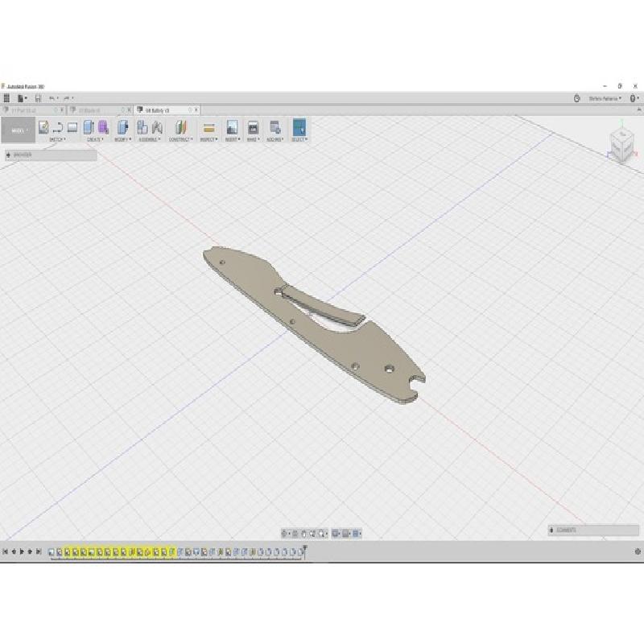Click the Display Settings monitor icon
Image resolution: width=644 pixels, height=644 pixels.
(x=336, y=534)
